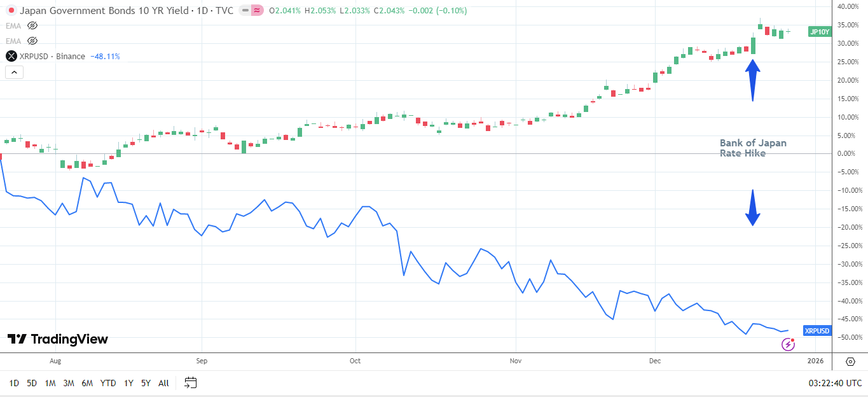Image resolution: width=868 pixels, height=397 pixels.
Task: Click the Nov label on time axis
Action: pos(516,361)
